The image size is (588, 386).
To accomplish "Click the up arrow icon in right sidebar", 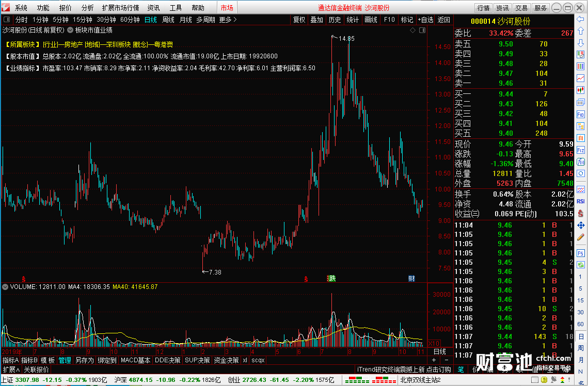I will pyautogui.click(x=580, y=31).
